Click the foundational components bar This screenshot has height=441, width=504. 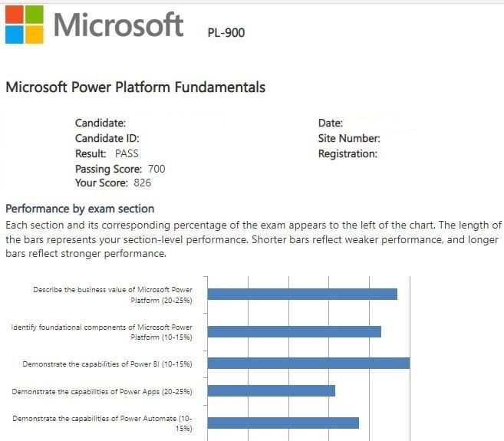pos(294,331)
